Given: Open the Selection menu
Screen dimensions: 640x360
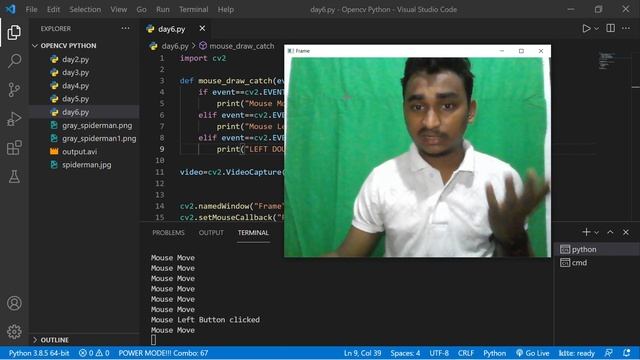Looking at the screenshot, I should pyautogui.click(x=85, y=9).
